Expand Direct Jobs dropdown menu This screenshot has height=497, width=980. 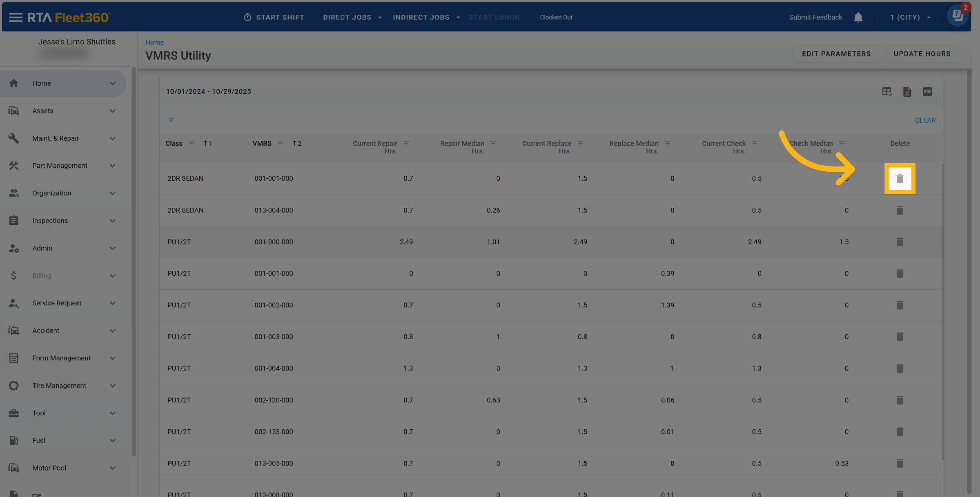point(352,18)
